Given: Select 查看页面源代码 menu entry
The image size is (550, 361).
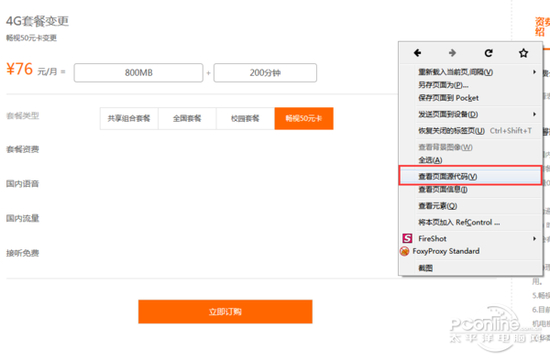Looking at the screenshot, I should click(470, 176).
